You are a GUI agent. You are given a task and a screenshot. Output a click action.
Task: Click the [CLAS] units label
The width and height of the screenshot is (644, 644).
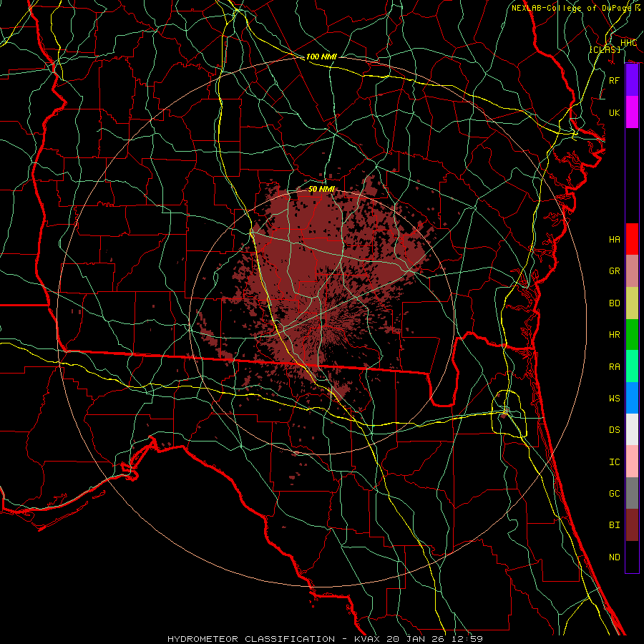coord(605,49)
